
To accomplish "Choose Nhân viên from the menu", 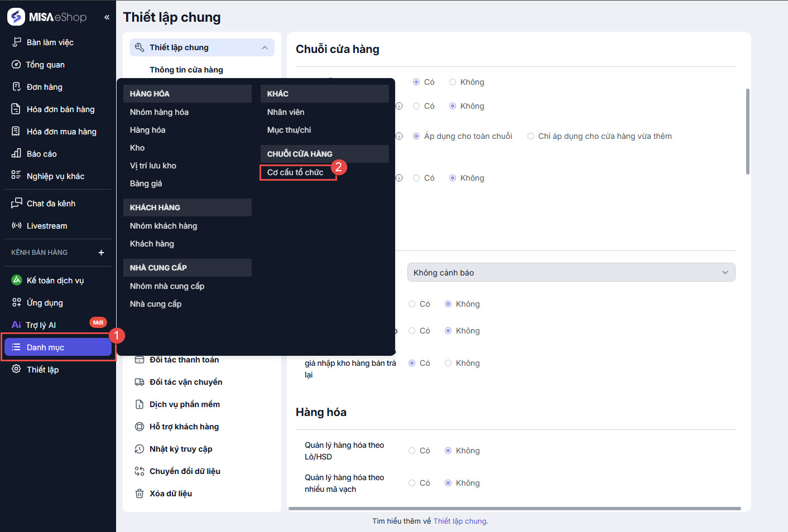I will pos(286,112).
